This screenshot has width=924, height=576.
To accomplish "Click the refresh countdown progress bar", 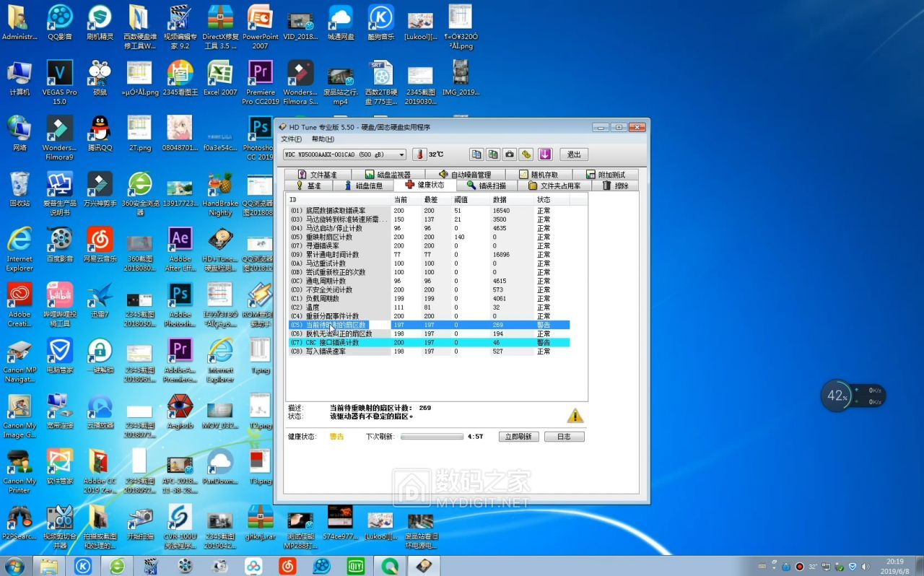I will 432,437.
